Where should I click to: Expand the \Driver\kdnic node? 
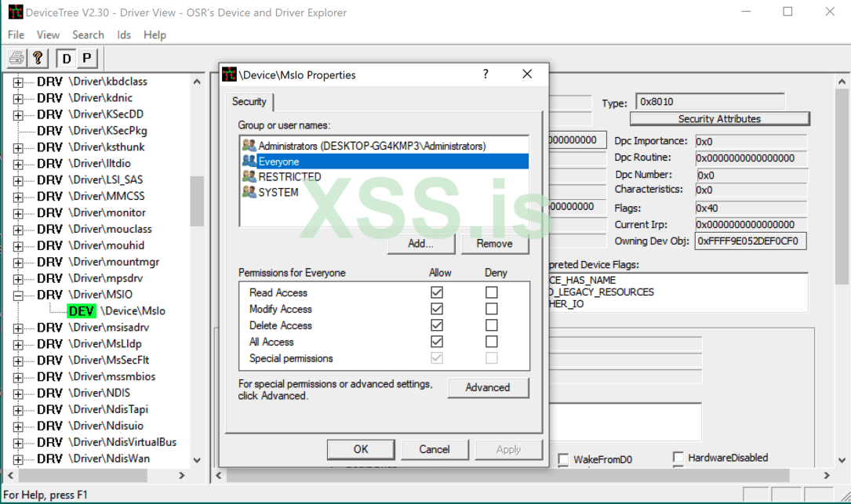coord(18,99)
